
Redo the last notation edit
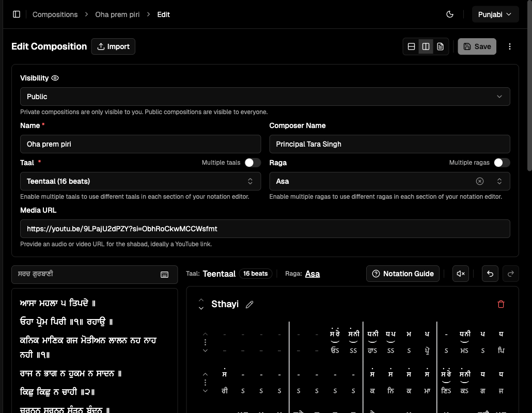click(510, 274)
